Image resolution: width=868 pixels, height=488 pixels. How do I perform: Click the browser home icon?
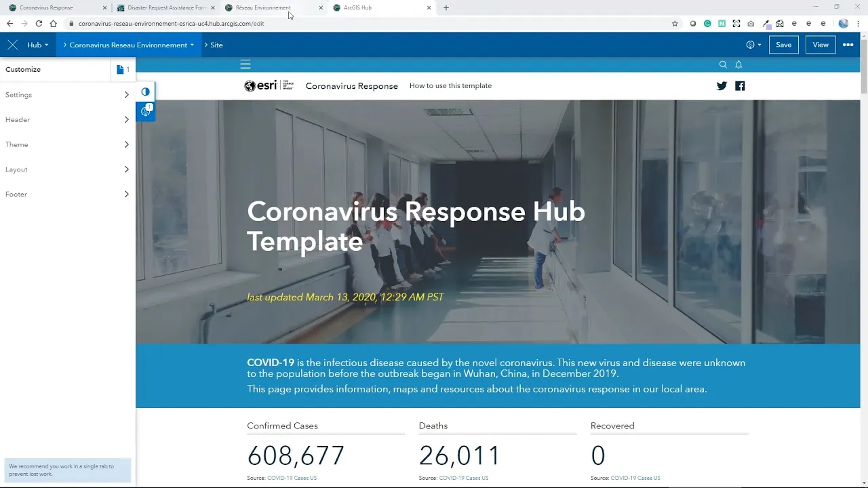tap(53, 23)
